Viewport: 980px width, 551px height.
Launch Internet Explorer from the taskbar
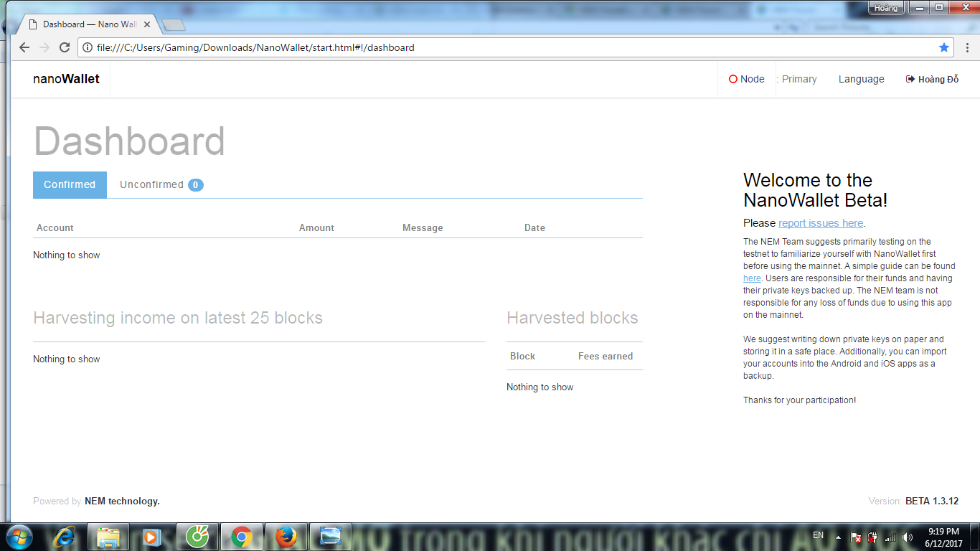pyautogui.click(x=65, y=537)
